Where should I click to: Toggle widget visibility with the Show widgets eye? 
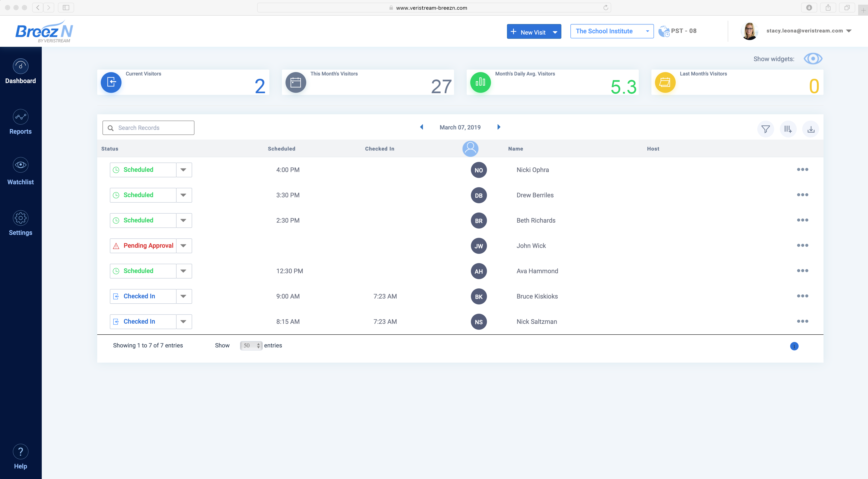[813, 58]
